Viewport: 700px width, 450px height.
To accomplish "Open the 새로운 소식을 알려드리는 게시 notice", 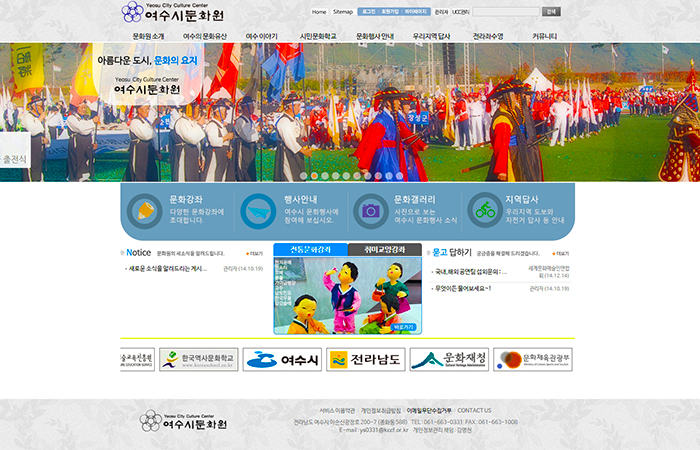I will pyautogui.click(x=167, y=269).
